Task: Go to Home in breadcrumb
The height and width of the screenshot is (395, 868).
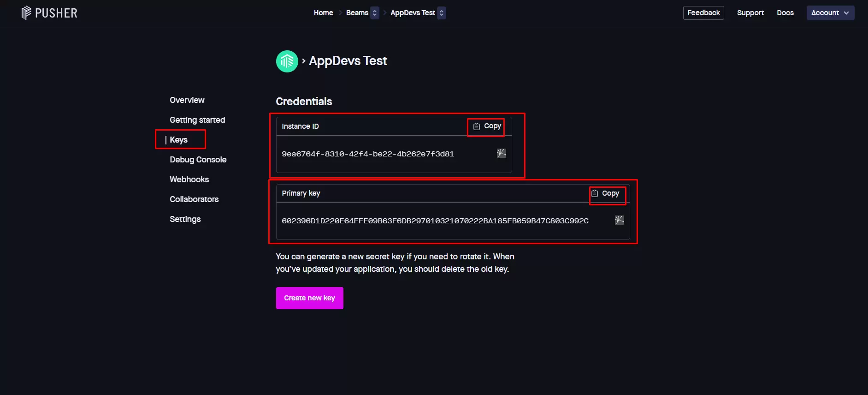Action: tap(323, 13)
